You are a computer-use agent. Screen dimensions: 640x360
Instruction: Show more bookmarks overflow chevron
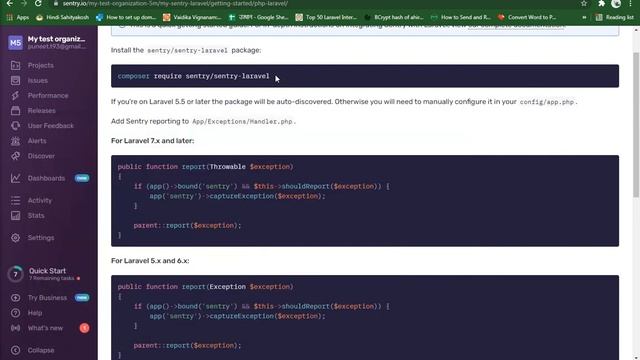584,17
